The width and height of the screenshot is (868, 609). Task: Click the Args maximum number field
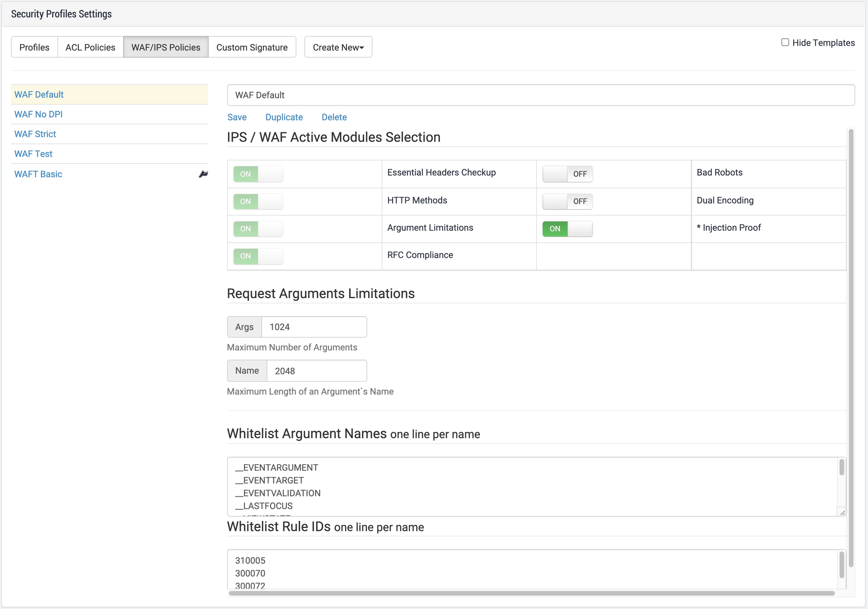coord(314,327)
